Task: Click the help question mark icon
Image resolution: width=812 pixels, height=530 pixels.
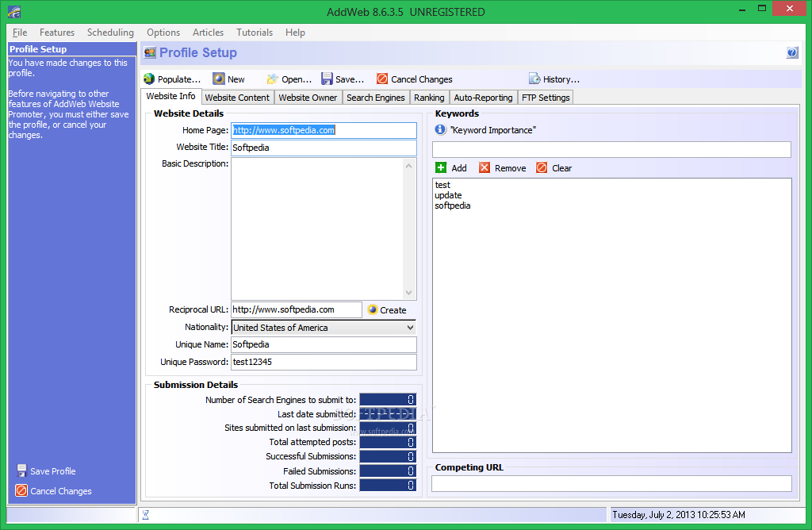Action: (792, 52)
